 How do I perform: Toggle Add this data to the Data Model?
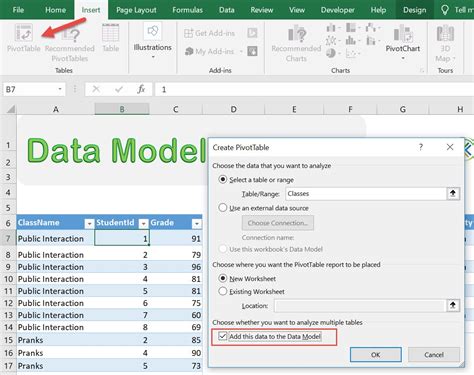223,336
